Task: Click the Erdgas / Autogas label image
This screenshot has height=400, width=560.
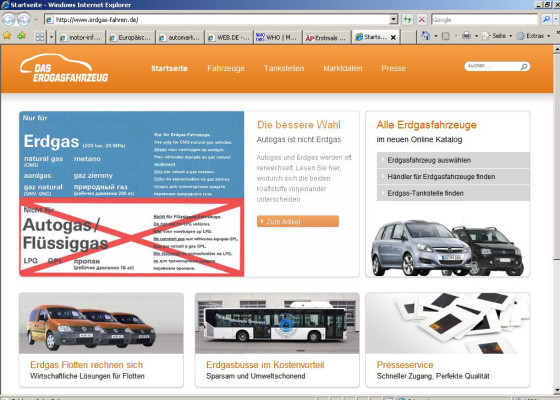Action: pos(132,194)
